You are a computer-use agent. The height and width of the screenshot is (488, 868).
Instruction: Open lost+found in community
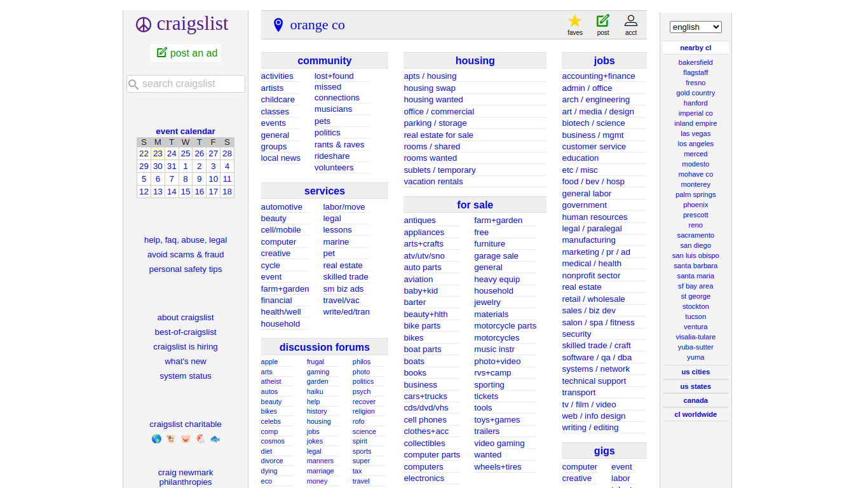pyautogui.click(x=334, y=76)
